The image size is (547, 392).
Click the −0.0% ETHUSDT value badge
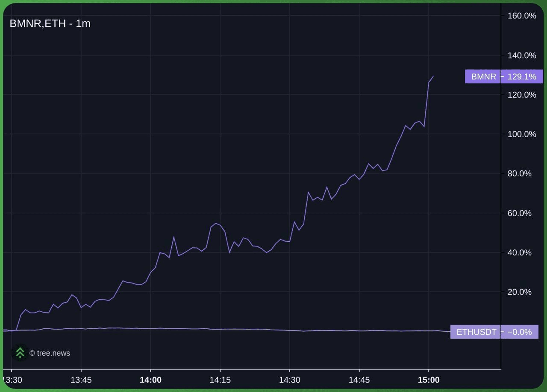click(x=519, y=332)
